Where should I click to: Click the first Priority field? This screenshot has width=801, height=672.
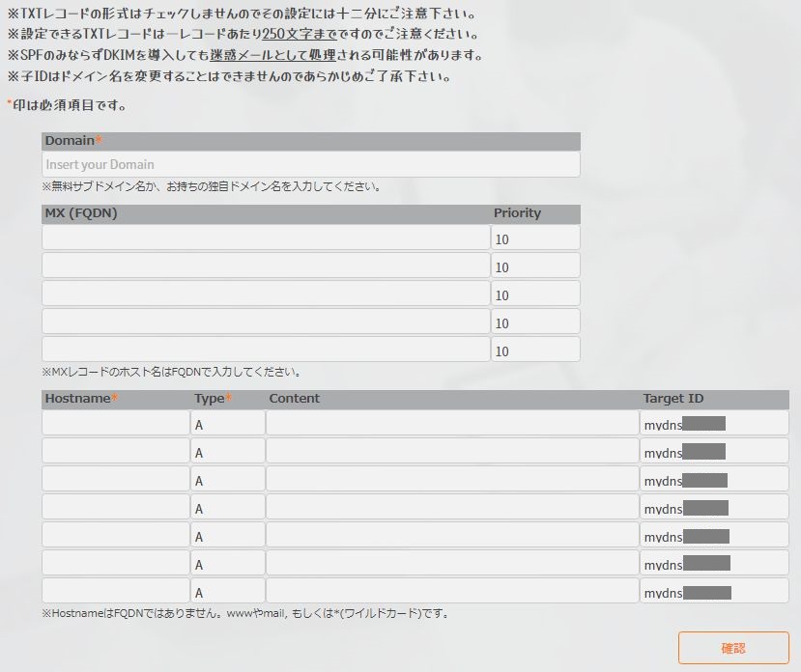pyautogui.click(x=535, y=238)
